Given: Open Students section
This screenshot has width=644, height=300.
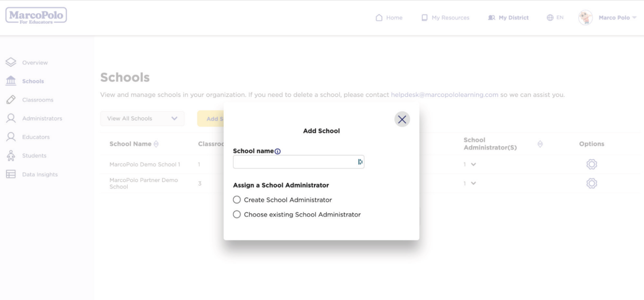Looking at the screenshot, I should tap(34, 155).
